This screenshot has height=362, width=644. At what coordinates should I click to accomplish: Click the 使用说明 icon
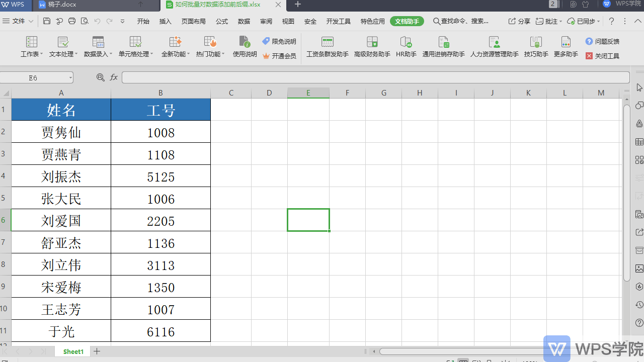click(x=245, y=47)
